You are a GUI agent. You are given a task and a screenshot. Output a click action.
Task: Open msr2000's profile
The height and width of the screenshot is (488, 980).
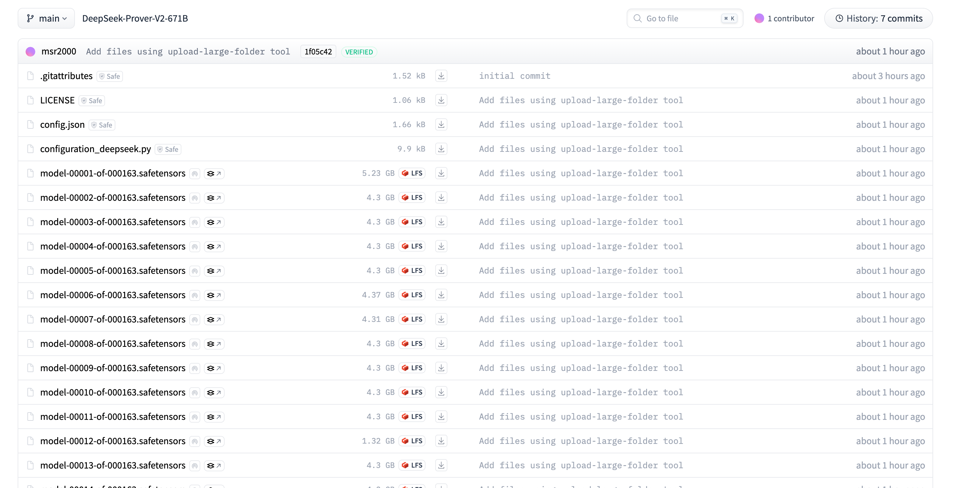(x=59, y=51)
